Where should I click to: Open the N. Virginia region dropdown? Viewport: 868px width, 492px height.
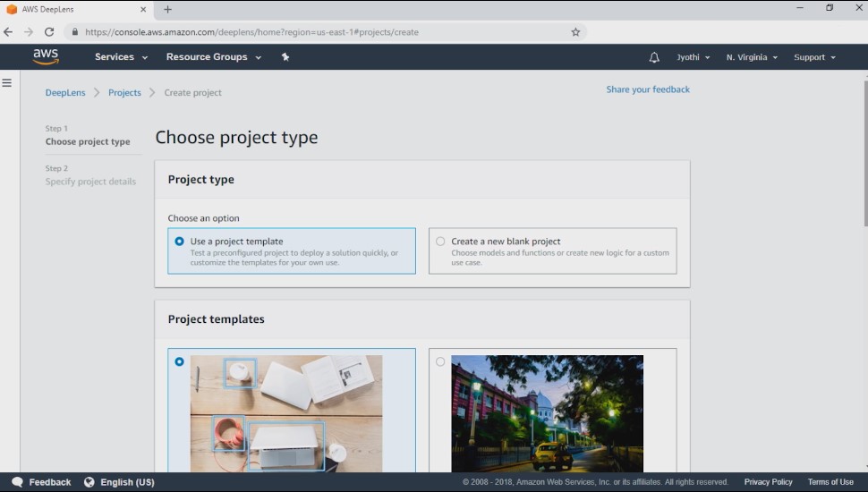tap(752, 57)
